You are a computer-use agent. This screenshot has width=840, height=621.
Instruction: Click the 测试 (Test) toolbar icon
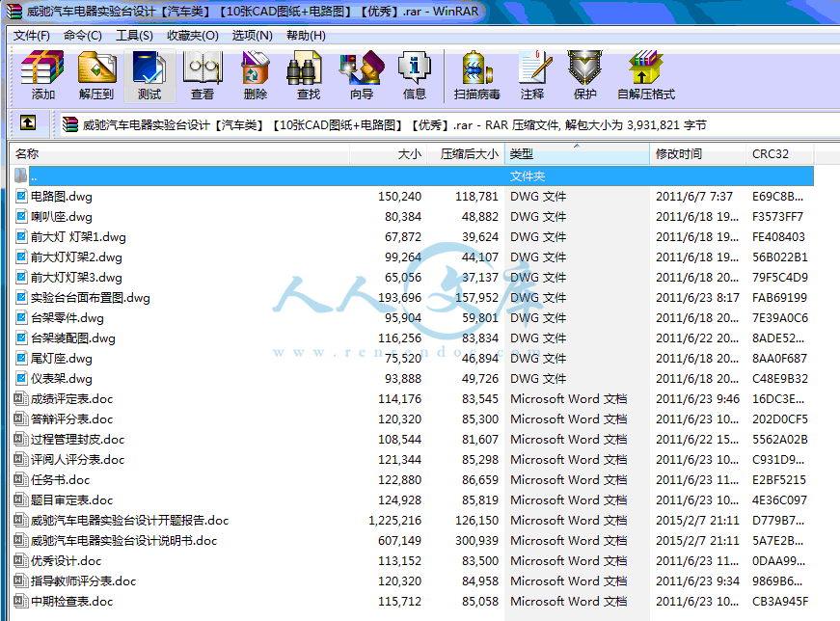click(149, 75)
